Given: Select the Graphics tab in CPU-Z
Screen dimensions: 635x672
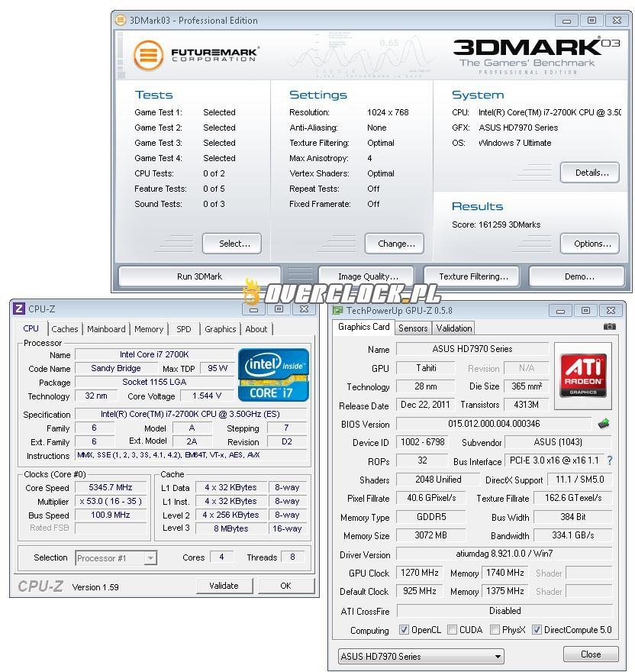Looking at the screenshot, I should point(221,329).
